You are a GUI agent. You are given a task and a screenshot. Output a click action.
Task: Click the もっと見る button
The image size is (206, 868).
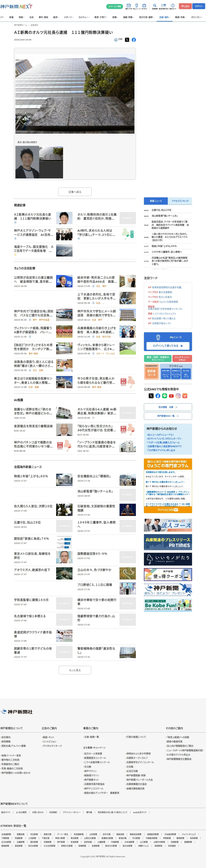[x=75, y=670]
